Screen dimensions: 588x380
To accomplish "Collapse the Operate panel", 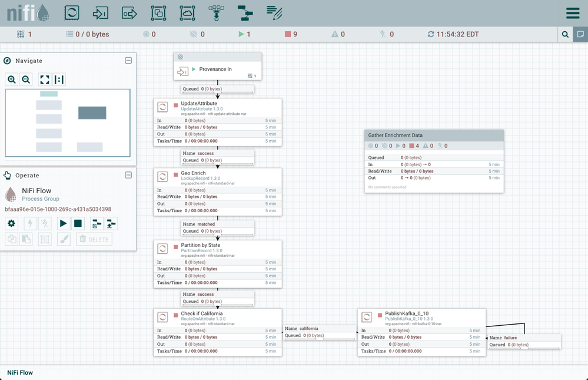I will point(128,175).
